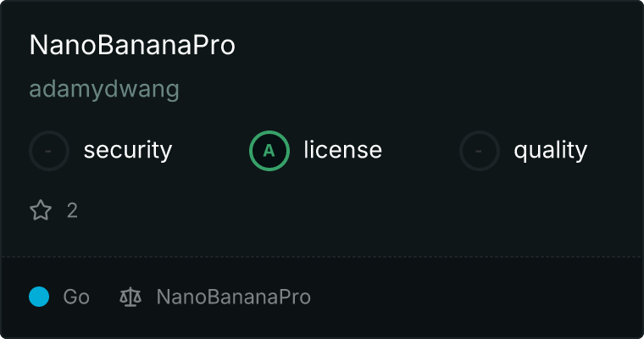Click the star count number 2

[72, 210]
